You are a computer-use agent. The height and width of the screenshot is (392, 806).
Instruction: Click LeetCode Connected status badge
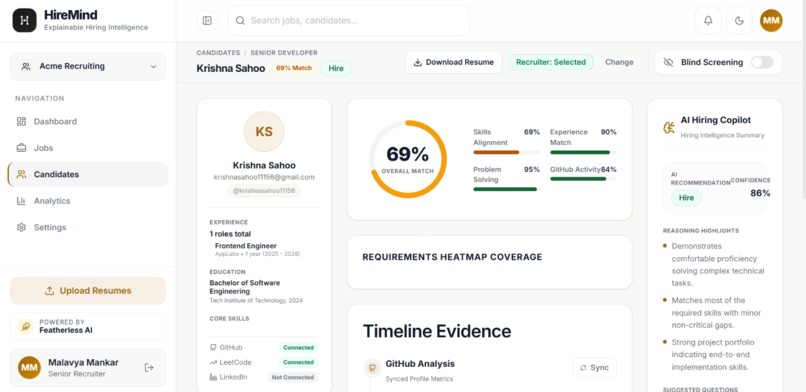298,362
